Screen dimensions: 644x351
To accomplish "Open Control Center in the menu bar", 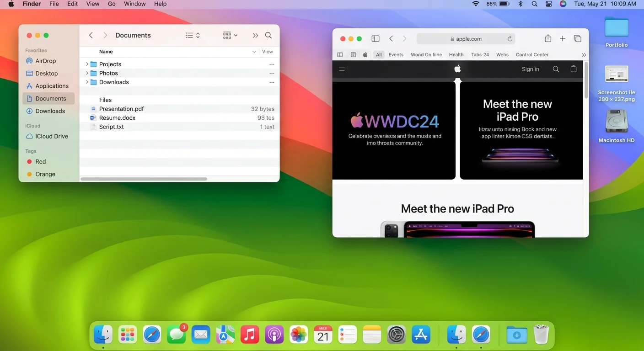I will tap(549, 4).
